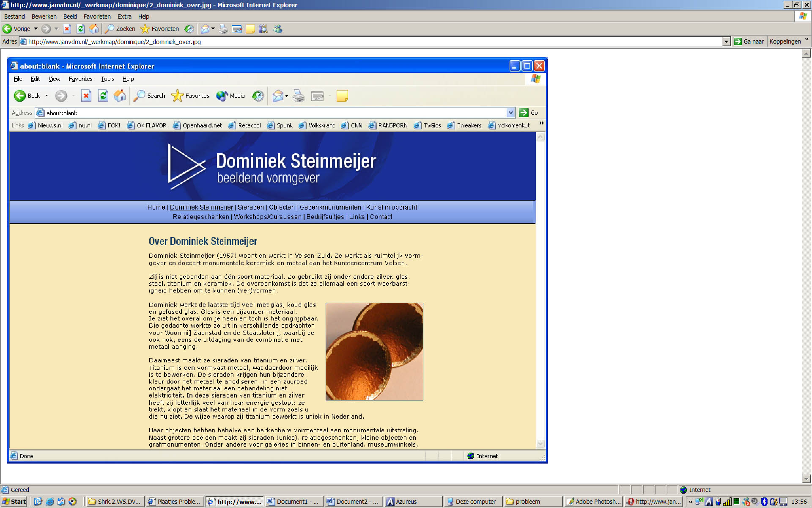Viewport: 812px width, 508px height.
Task: Click the outer window scrollbar down arrow
Action: pos(807,479)
